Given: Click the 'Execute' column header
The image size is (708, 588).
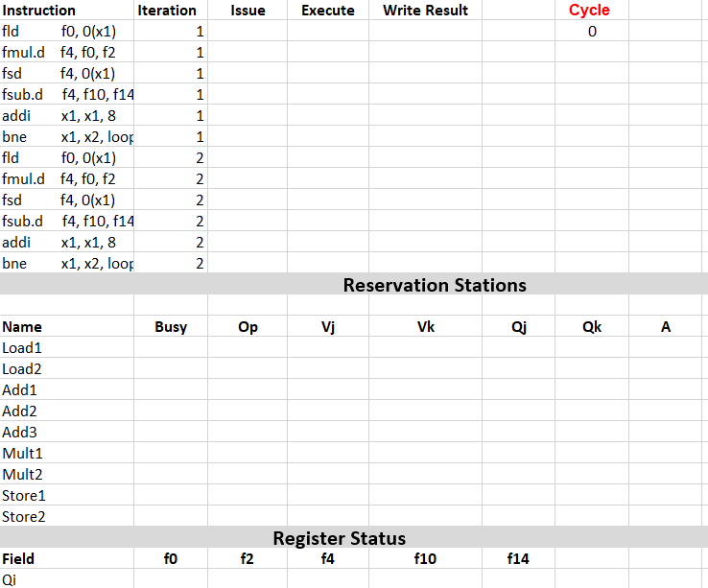Looking at the screenshot, I should [328, 10].
